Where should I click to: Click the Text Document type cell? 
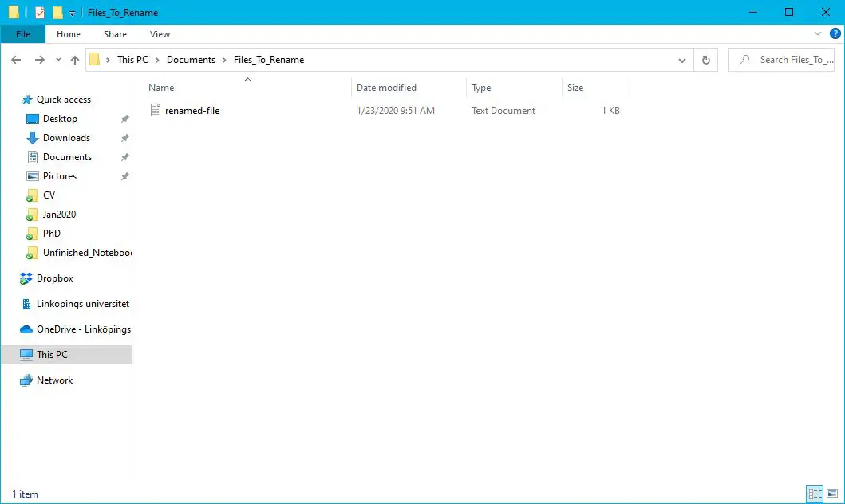503,110
